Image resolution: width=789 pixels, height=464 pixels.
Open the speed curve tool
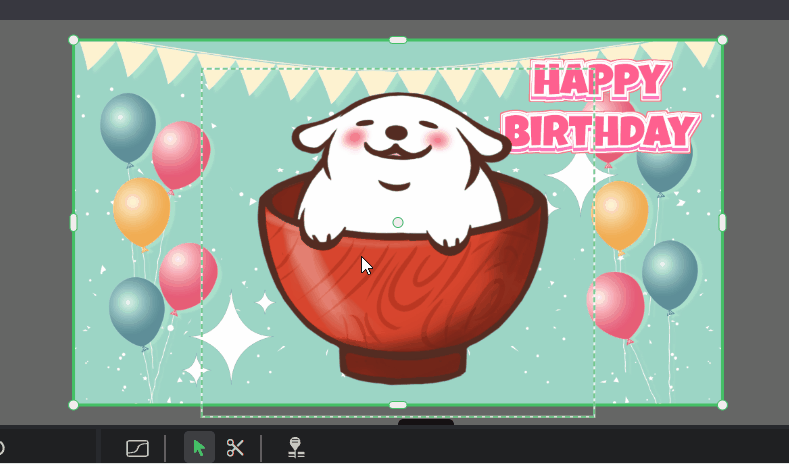point(137,447)
